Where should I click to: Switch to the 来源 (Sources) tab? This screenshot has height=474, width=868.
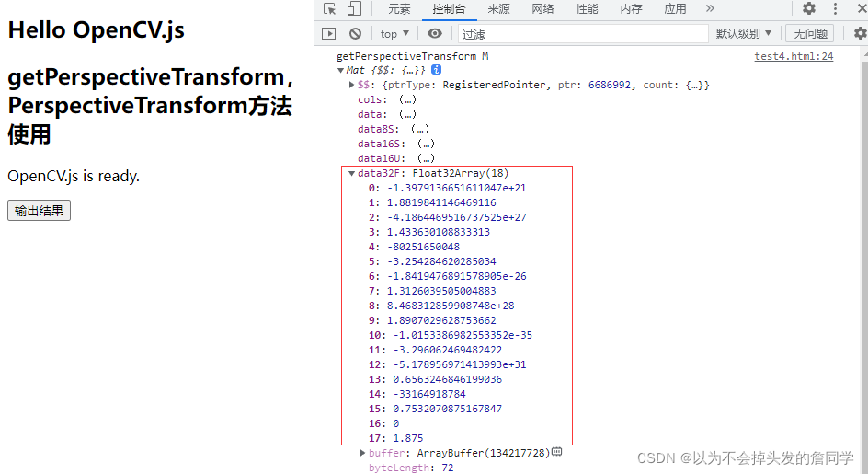click(498, 9)
